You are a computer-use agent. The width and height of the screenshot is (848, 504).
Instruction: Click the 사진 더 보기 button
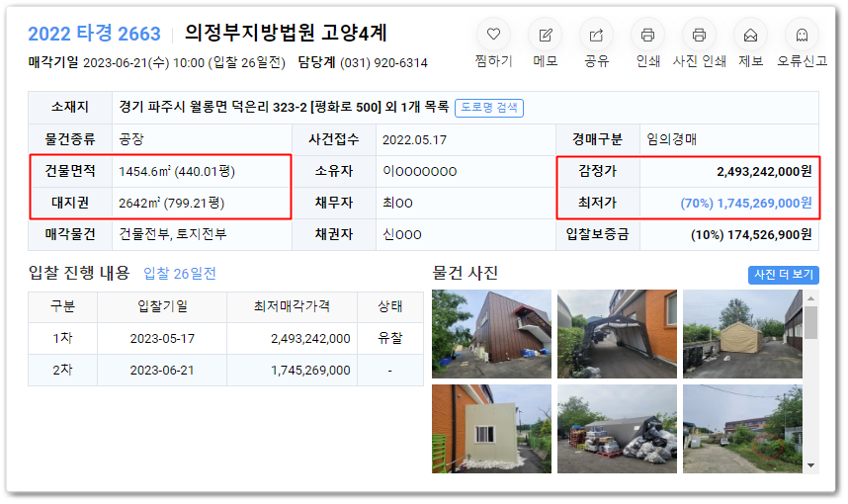[784, 275]
